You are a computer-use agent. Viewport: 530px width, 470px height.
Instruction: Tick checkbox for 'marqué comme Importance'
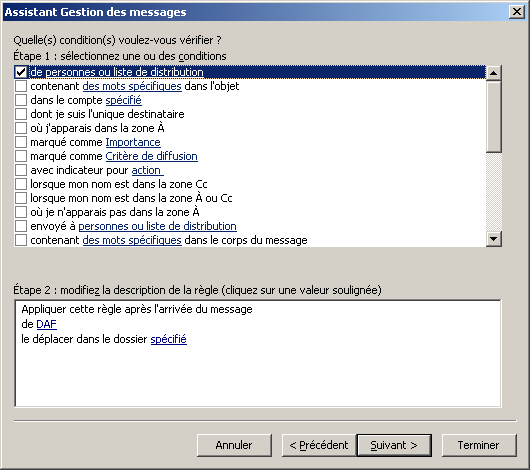21,142
